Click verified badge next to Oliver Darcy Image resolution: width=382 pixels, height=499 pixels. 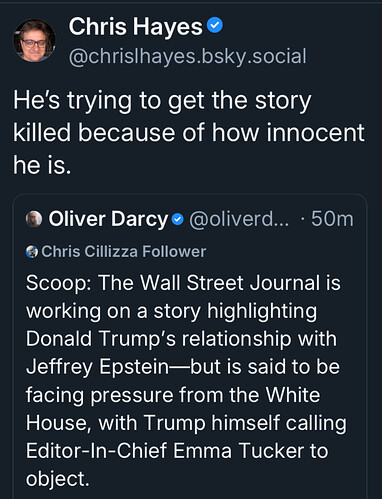pos(178,219)
